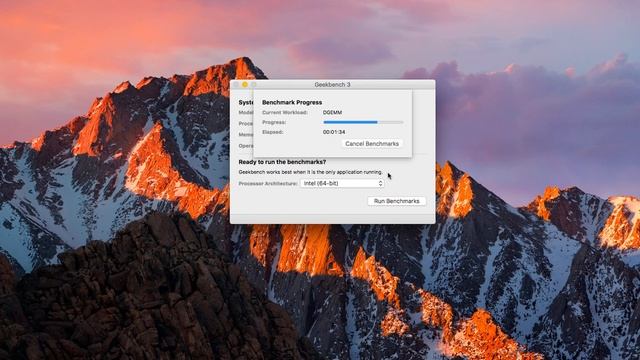The height and width of the screenshot is (360, 640).
Task: Click the Cancel Benchmarks button
Action: [372, 144]
